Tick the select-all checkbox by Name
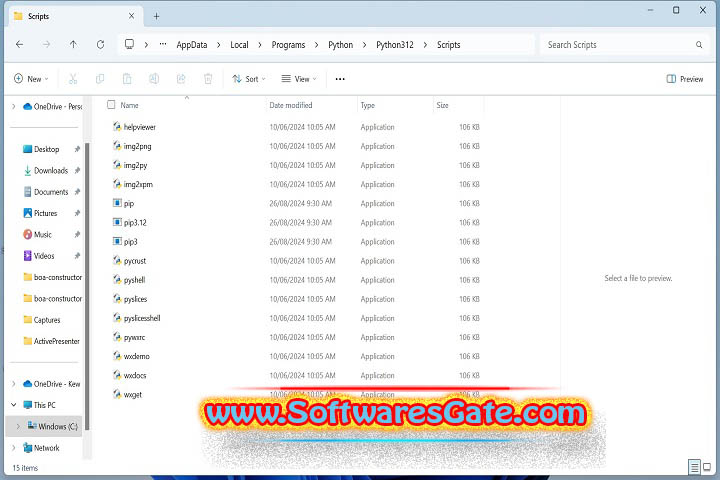Image resolution: width=720 pixels, height=480 pixels. pos(111,105)
